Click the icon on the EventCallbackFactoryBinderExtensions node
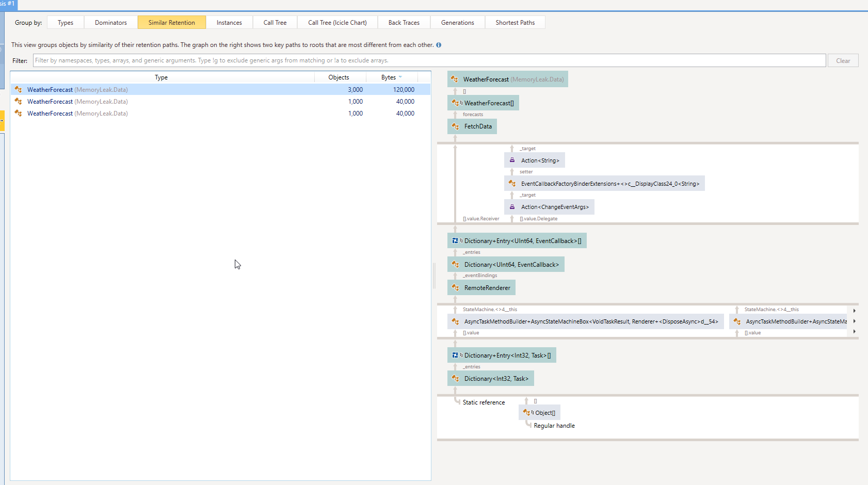868x485 pixels. (x=512, y=183)
